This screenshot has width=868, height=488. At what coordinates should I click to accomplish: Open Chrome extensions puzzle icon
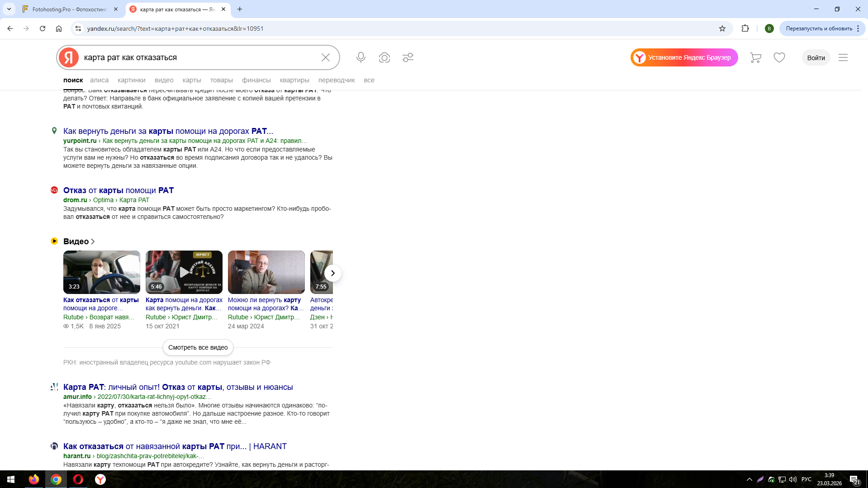(745, 28)
